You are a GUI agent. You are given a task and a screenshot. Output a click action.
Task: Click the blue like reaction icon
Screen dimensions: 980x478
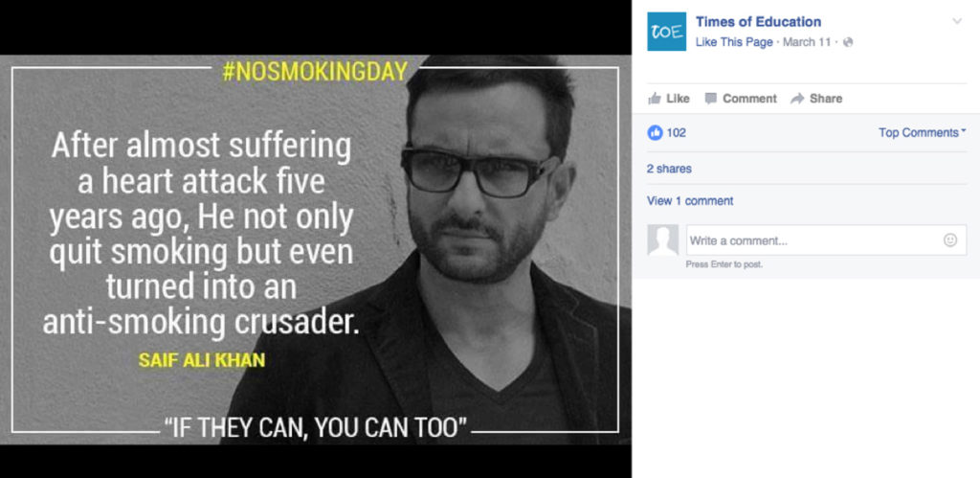point(655,132)
